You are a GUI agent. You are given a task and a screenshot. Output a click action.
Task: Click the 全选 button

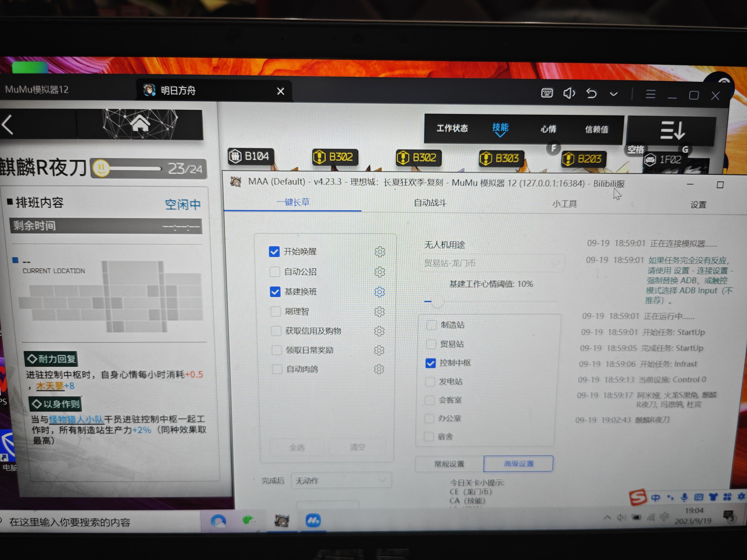click(297, 447)
